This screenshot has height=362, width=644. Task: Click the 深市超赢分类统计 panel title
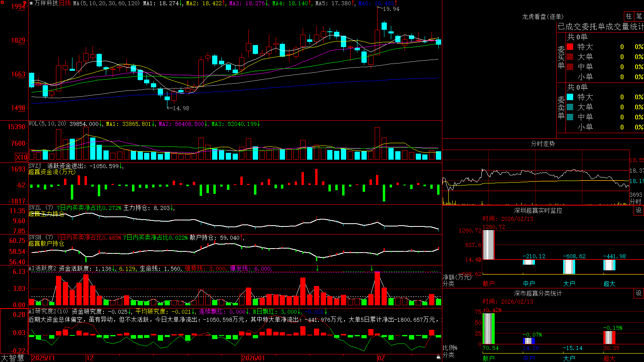point(538,293)
